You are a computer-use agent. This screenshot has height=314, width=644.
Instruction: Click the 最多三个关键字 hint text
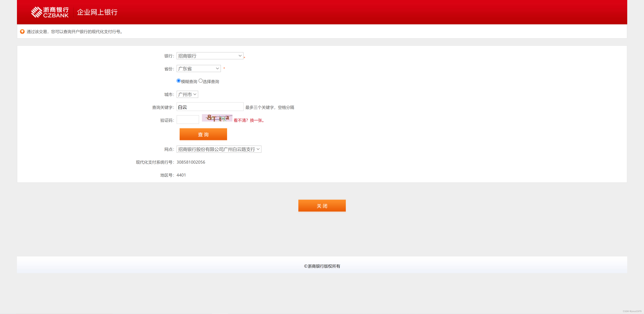[x=270, y=107]
